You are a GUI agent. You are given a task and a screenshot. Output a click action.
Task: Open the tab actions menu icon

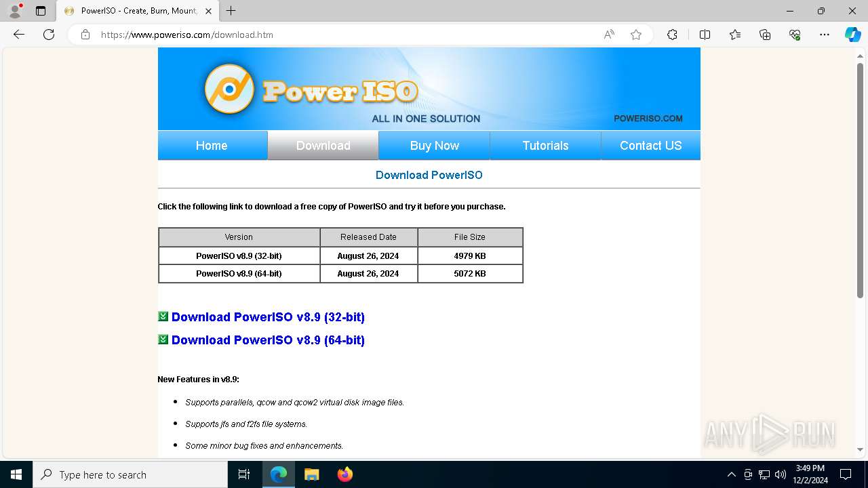click(41, 11)
